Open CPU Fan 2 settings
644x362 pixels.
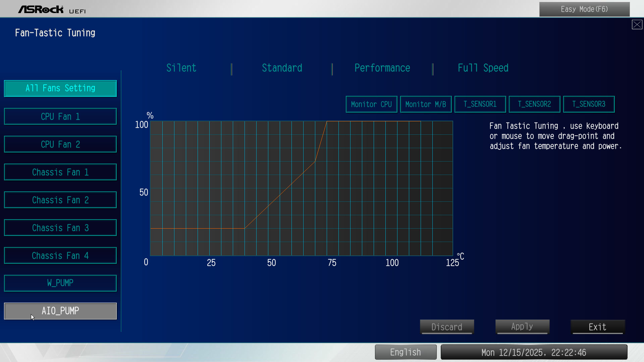click(x=60, y=144)
